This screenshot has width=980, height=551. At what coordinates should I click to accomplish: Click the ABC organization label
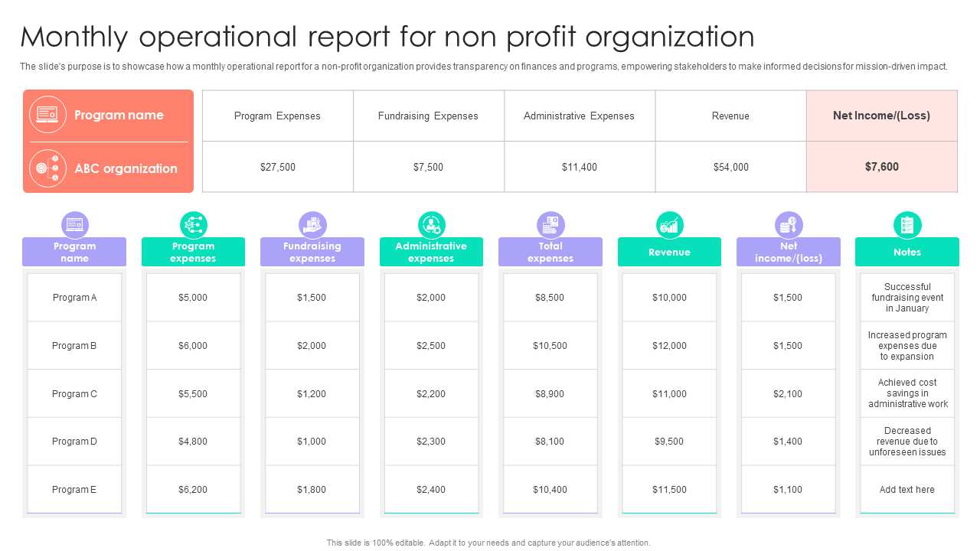tap(126, 168)
